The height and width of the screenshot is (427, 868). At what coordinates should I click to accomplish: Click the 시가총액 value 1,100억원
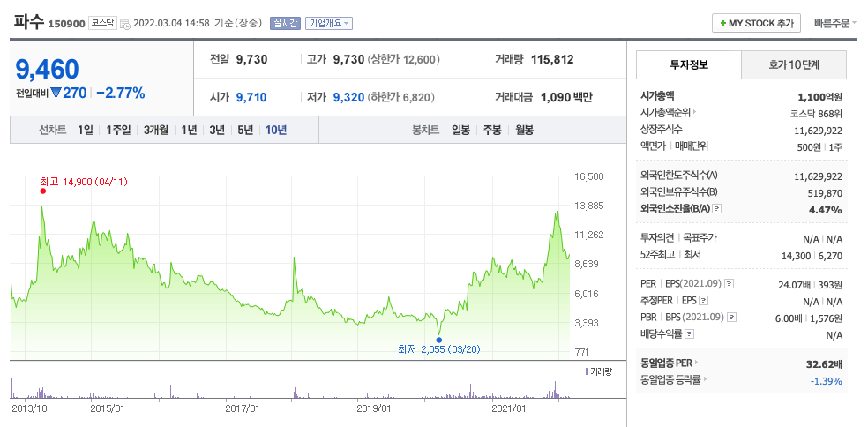pos(819,97)
